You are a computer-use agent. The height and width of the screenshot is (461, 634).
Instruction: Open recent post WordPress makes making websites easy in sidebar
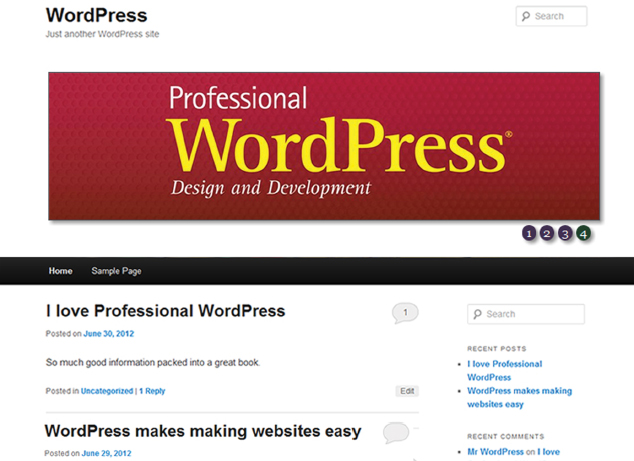tap(520, 398)
